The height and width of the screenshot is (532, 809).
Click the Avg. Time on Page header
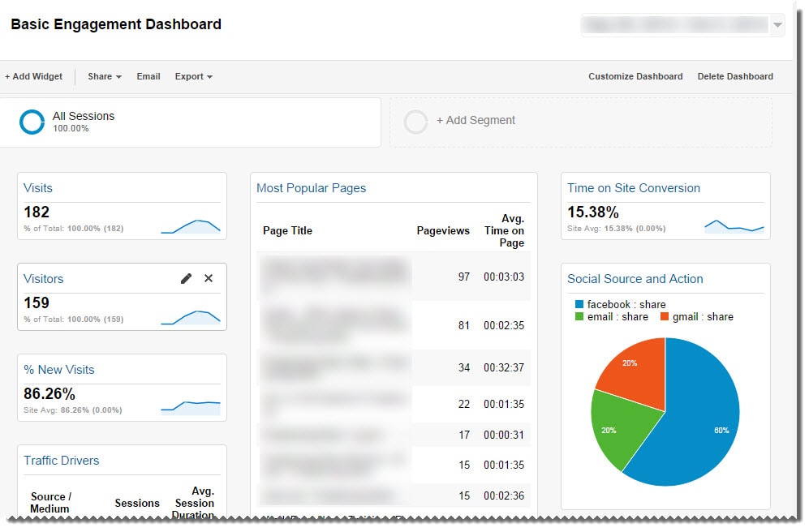(x=504, y=230)
